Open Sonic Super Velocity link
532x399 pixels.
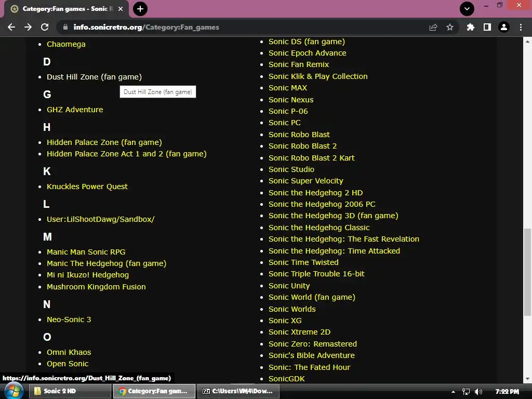[x=306, y=181]
